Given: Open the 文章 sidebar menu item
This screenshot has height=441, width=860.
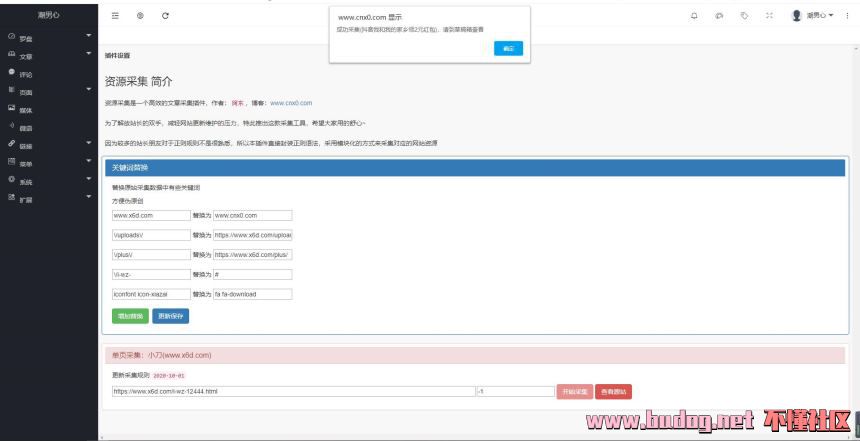Looking at the screenshot, I should [26, 56].
